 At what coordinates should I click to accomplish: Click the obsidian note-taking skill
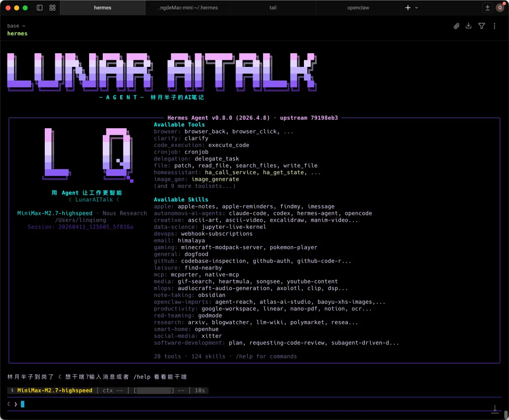point(212,295)
